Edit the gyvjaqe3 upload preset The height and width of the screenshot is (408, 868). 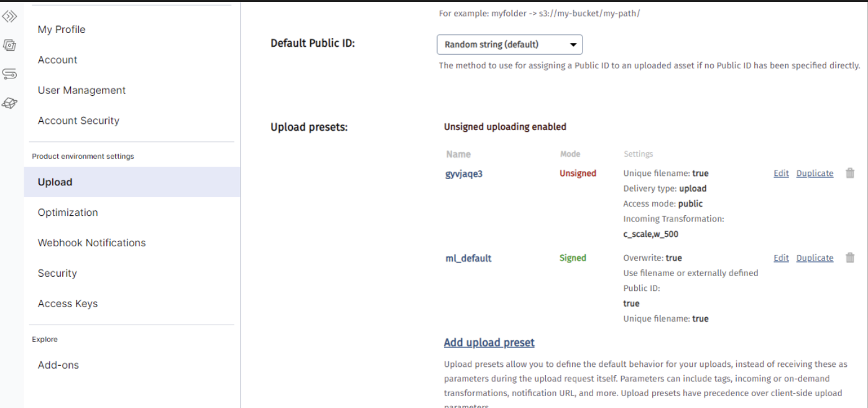tap(781, 174)
